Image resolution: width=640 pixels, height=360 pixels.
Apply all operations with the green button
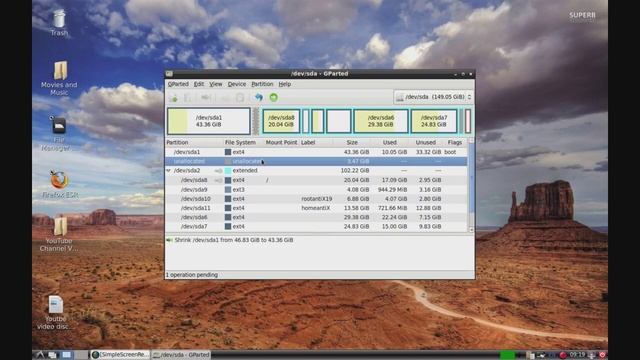click(x=273, y=98)
